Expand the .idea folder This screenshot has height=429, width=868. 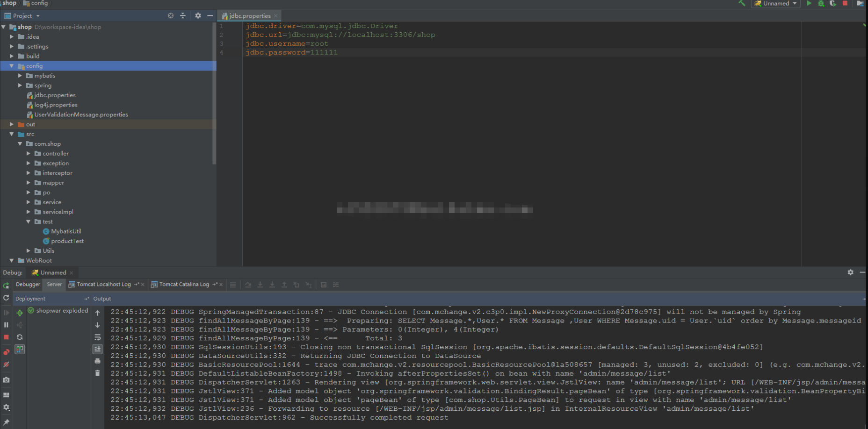pyautogui.click(x=12, y=36)
